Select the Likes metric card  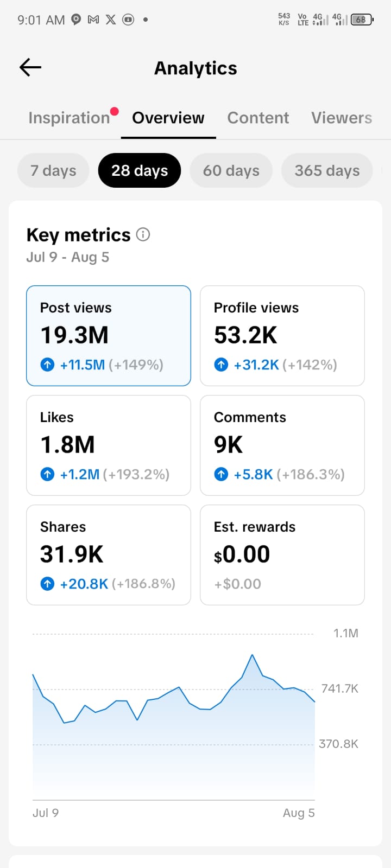[x=109, y=445]
